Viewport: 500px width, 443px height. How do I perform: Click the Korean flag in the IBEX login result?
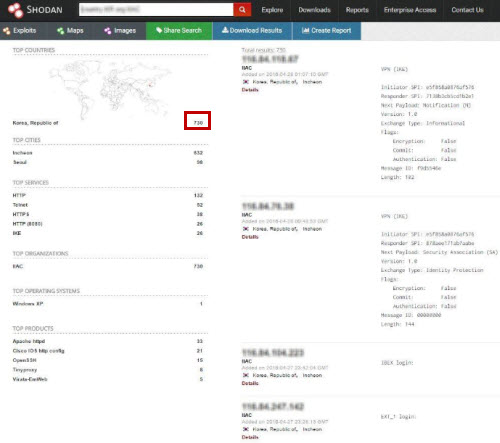pos(246,375)
